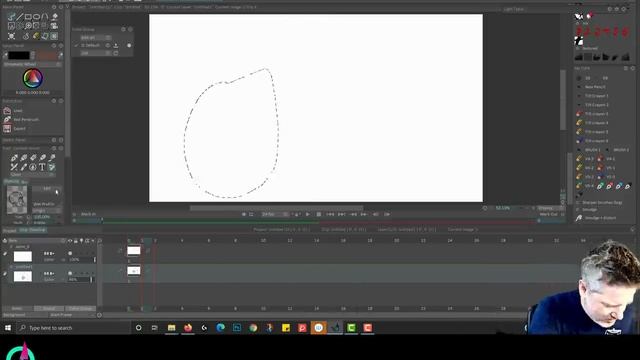Select top layer's frame in timeline

tap(134, 251)
